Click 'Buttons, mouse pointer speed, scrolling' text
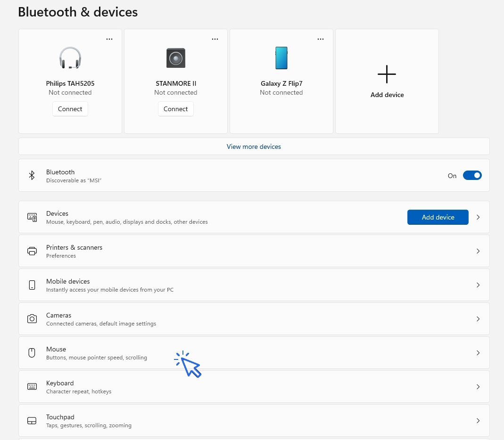504x440 pixels. pos(97,358)
